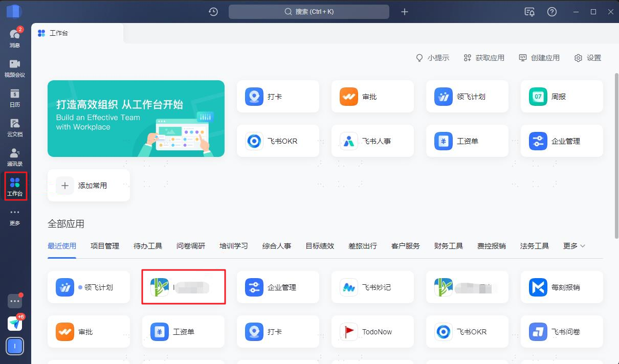This screenshot has height=364, width=619.
Task: Open 企业管理 app in favorites
Action: point(562,141)
